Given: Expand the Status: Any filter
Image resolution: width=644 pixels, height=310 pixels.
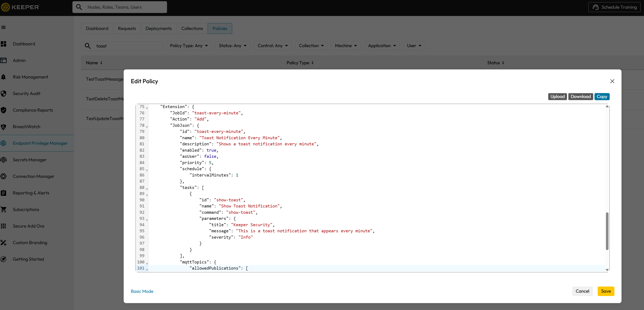Looking at the screenshot, I should tap(233, 46).
